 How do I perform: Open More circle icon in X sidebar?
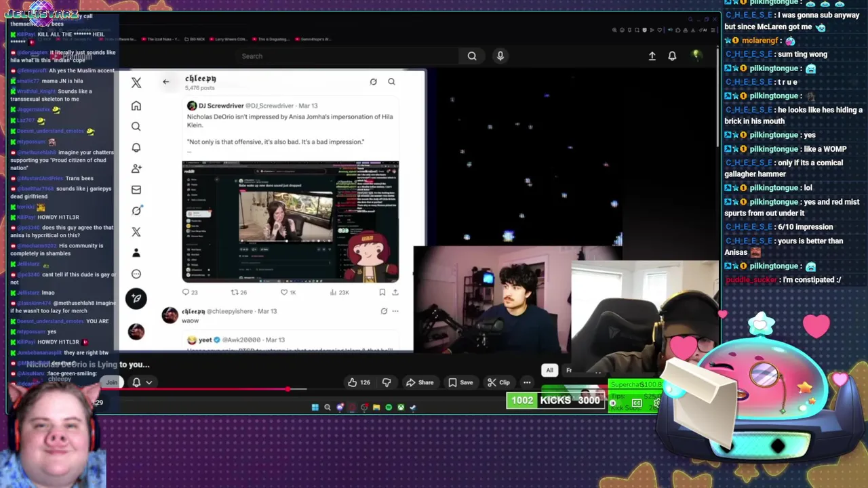pos(136,274)
